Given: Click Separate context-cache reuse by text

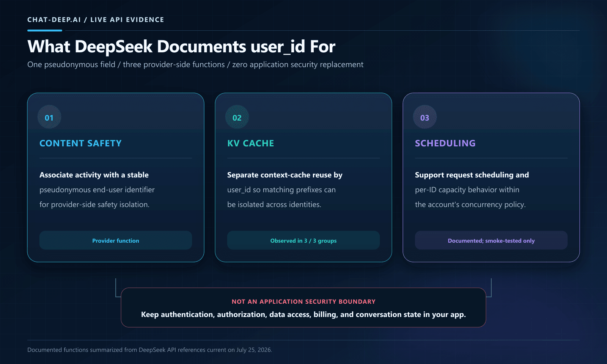Looking at the screenshot, I should click(285, 175).
